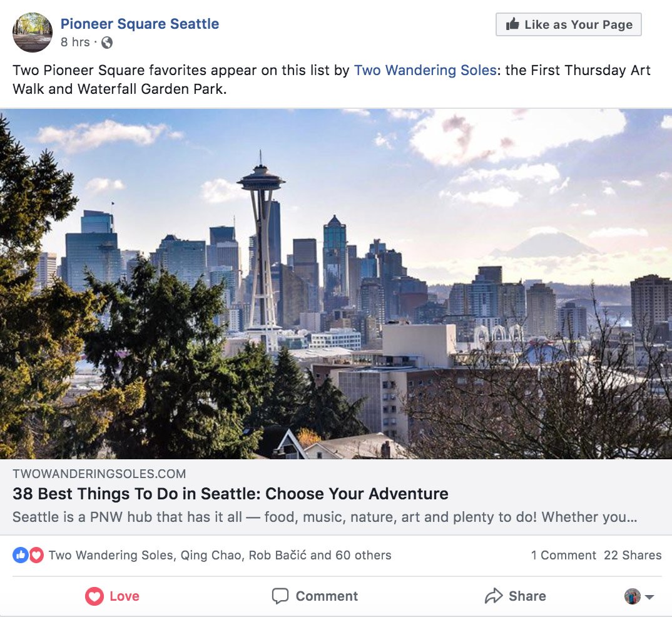The width and height of the screenshot is (672, 617).
Task: Open the 22 Shares count
Action: [633, 555]
